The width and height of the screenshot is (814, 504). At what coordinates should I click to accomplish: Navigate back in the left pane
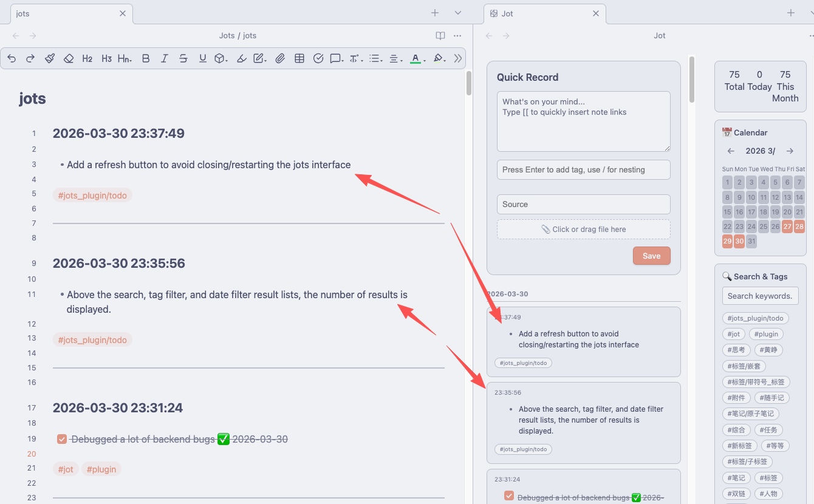tap(16, 36)
